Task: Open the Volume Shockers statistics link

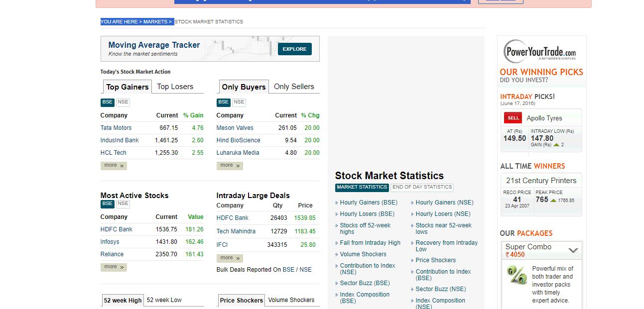Action: (363, 254)
